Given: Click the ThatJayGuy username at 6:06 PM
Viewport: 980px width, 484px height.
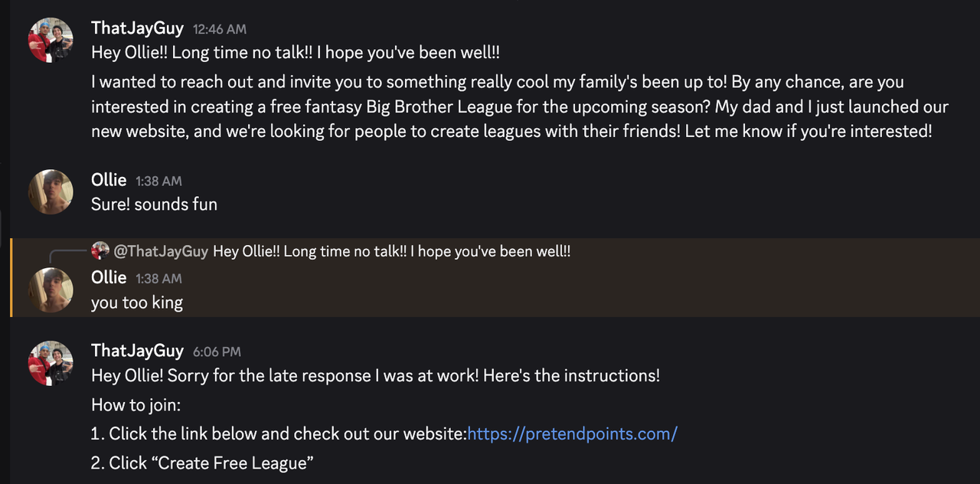Looking at the screenshot, I should pos(137,351).
